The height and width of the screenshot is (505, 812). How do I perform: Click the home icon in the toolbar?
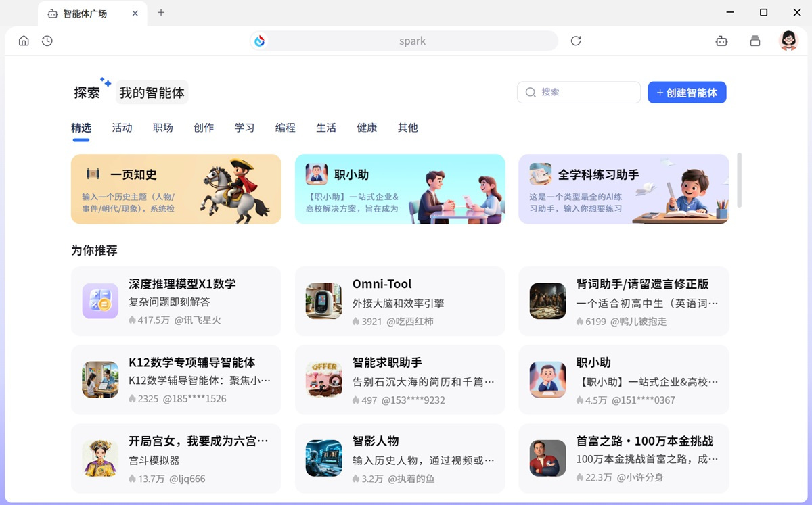24,41
